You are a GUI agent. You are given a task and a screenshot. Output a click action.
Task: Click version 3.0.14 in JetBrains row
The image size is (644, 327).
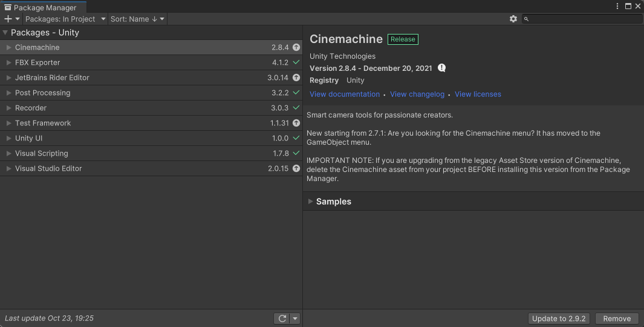[278, 78]
